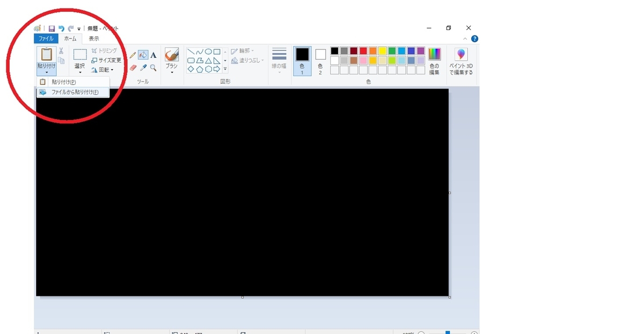Click the トリミング crop button

pyautogui.click(x=104, y=50)
